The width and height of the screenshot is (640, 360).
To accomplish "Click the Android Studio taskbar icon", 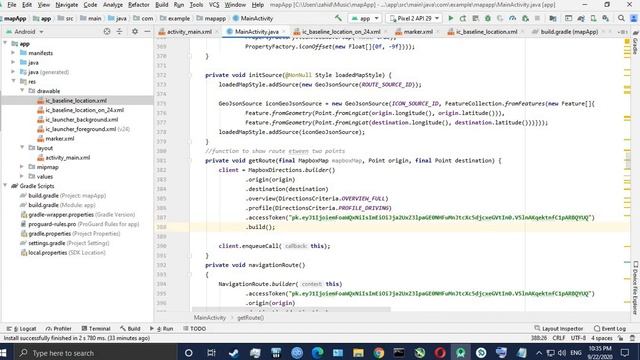I will point(460,353).
